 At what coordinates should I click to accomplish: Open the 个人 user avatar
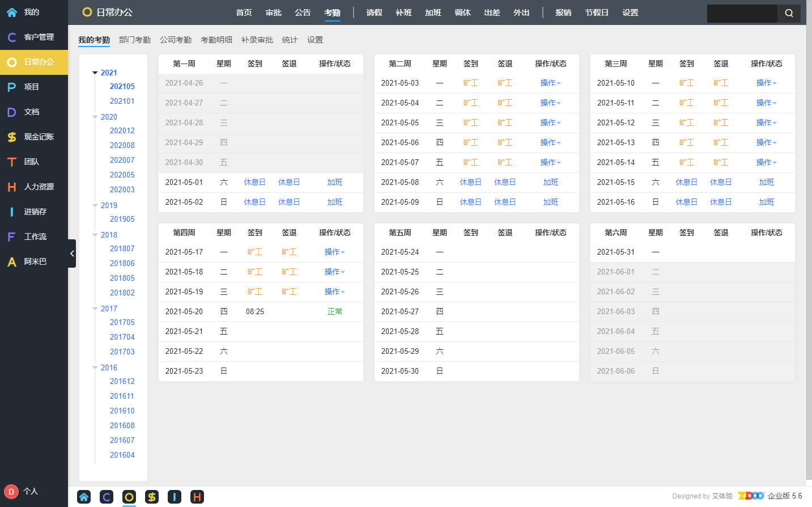click(11, 492)
